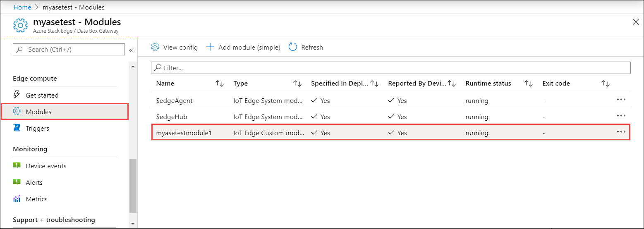644x229 pixels.
Task: Click the Alerts icon in sidebar
Action: click(17, 182)
